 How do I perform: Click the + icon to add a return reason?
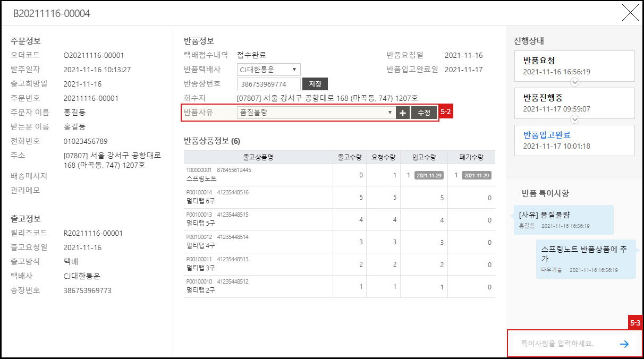point(402,112)
